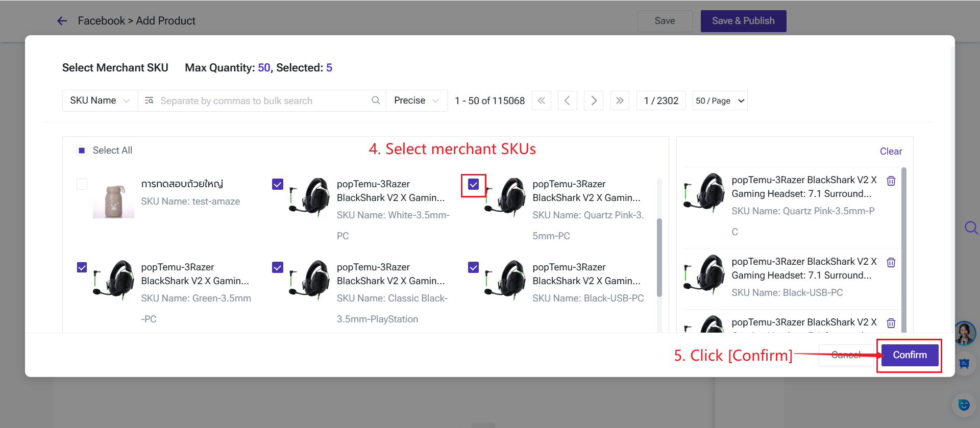This screenshot has width=980, height=428.
Task: Click the SKU bulk search input field
Action: 262,100
